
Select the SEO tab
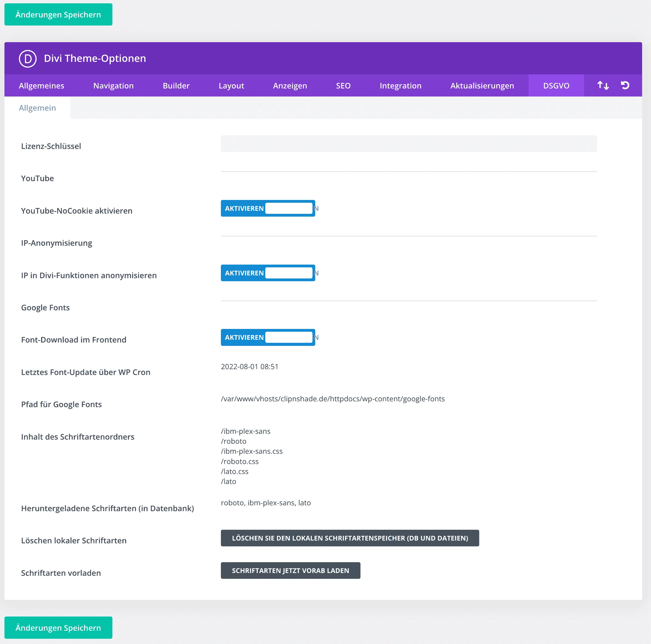pyautogui.click(x=343, y=85)
